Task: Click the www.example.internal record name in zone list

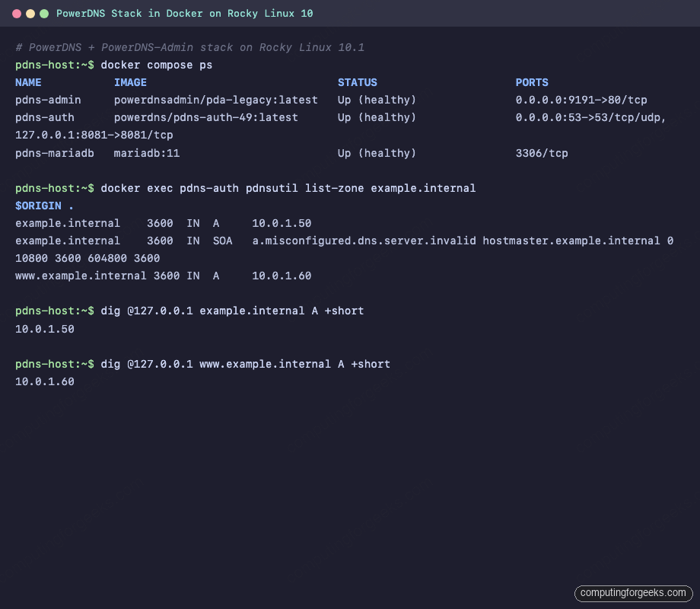Action: tap(81, 276)
